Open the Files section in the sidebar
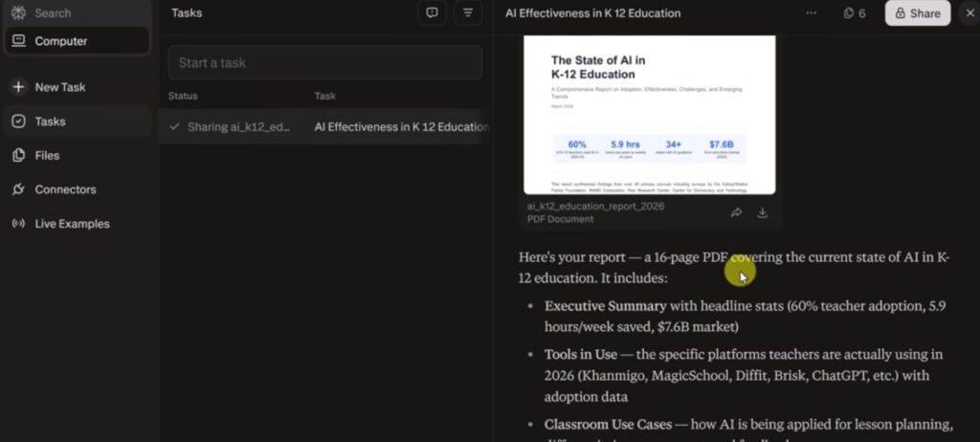Viewport: 980px width, 442px height. 46,155
